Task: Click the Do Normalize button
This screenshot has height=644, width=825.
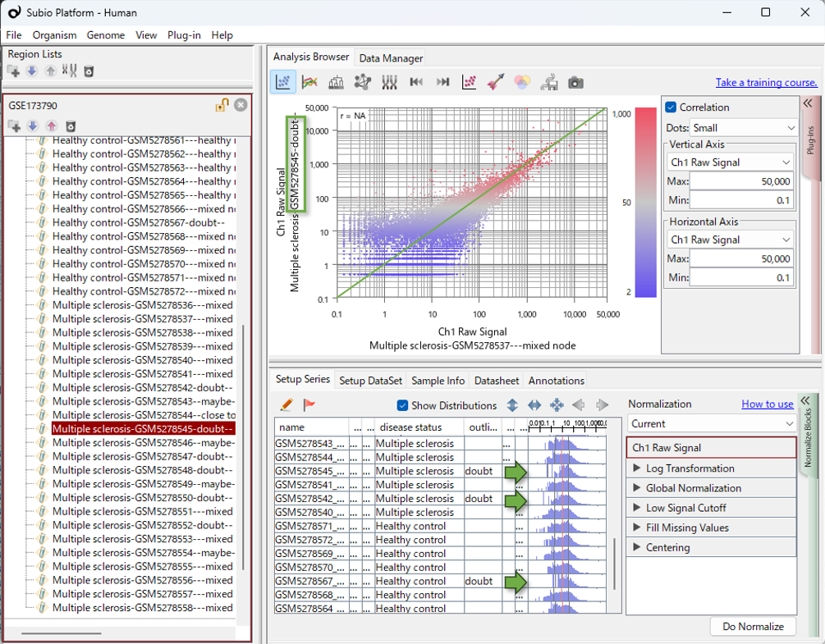Action: pos(752,626)
